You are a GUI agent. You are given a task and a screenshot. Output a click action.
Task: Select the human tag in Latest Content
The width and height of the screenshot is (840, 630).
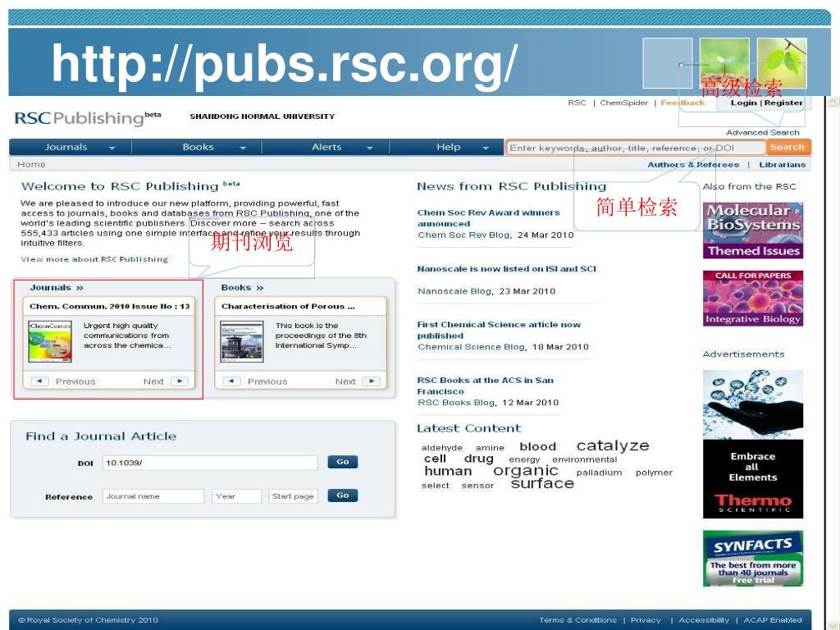pyautogui.click(x=448, y=471)
